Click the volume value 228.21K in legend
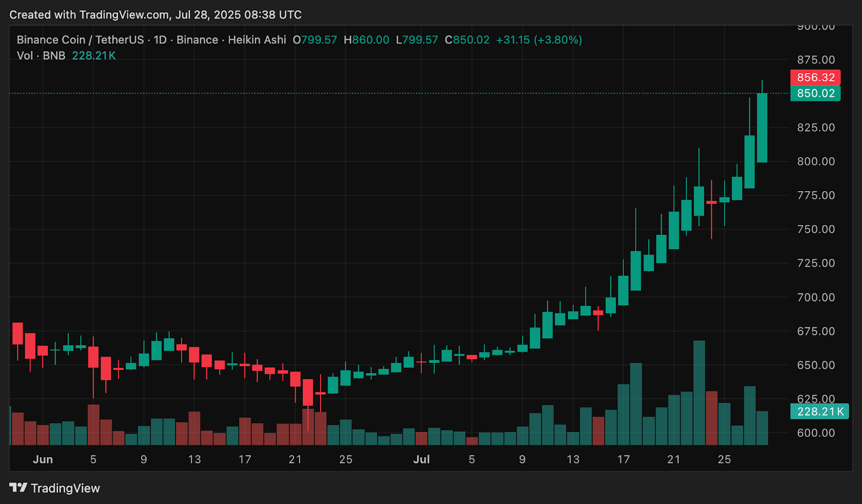The image size is (862, 504). 94,56
